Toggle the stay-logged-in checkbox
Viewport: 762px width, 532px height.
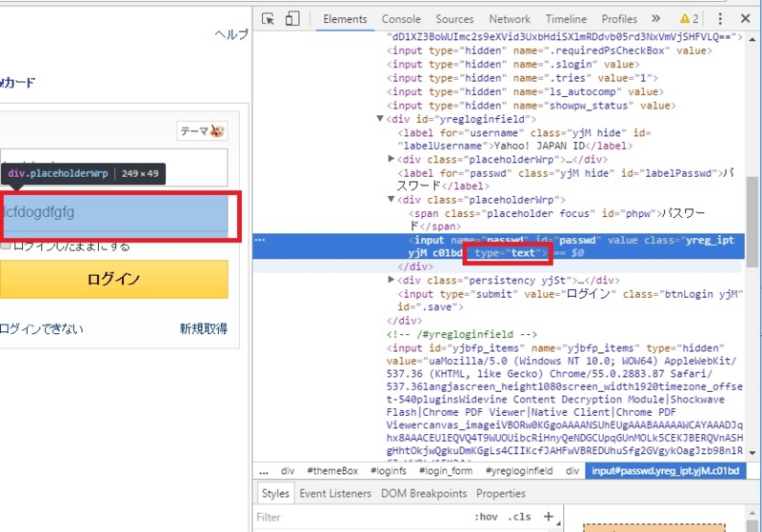coord(6,246)
